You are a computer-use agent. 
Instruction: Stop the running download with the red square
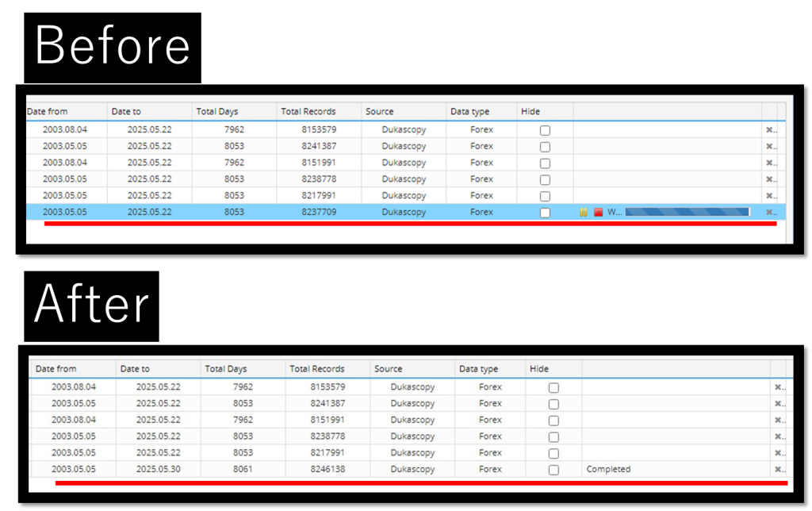coord(599,213)
